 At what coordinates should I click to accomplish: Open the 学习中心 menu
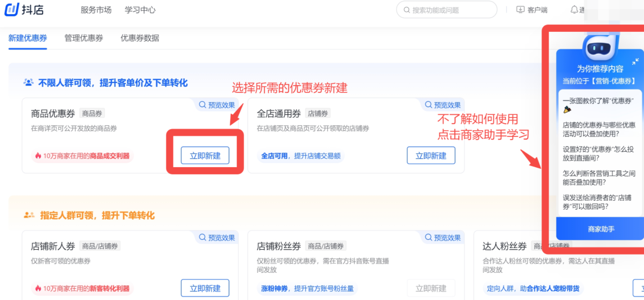coord(140,10)
